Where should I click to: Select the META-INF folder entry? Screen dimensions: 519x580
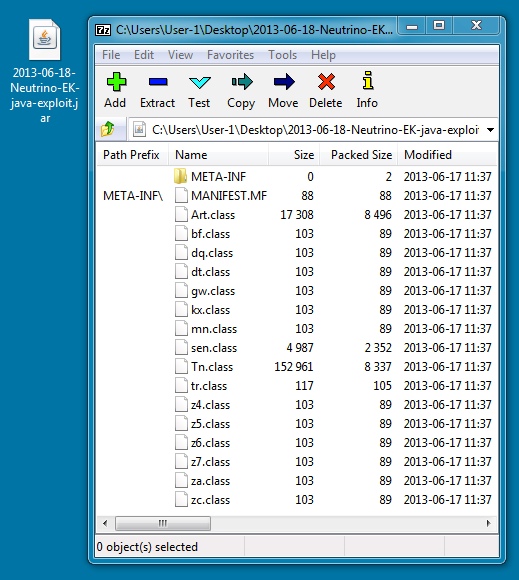click(x=219, y=176)
